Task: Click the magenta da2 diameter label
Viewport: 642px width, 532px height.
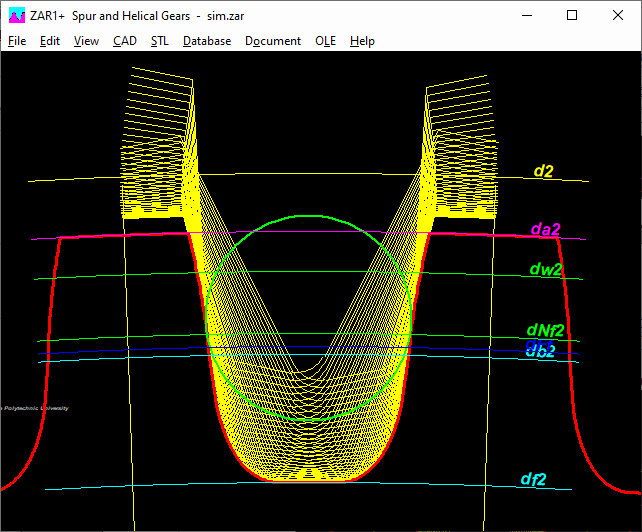Action: (545, 229)
